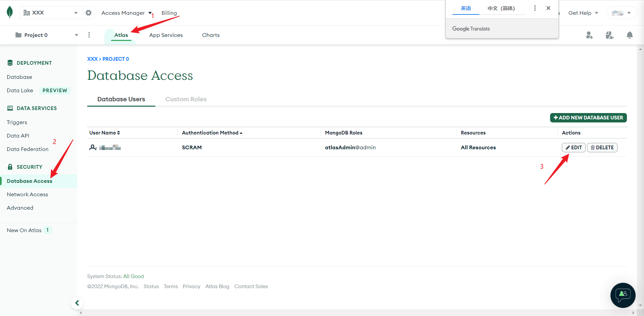Viewport: 644px width, 316px height.
Task: Click Add New Database User button
Action: [588, 118]
